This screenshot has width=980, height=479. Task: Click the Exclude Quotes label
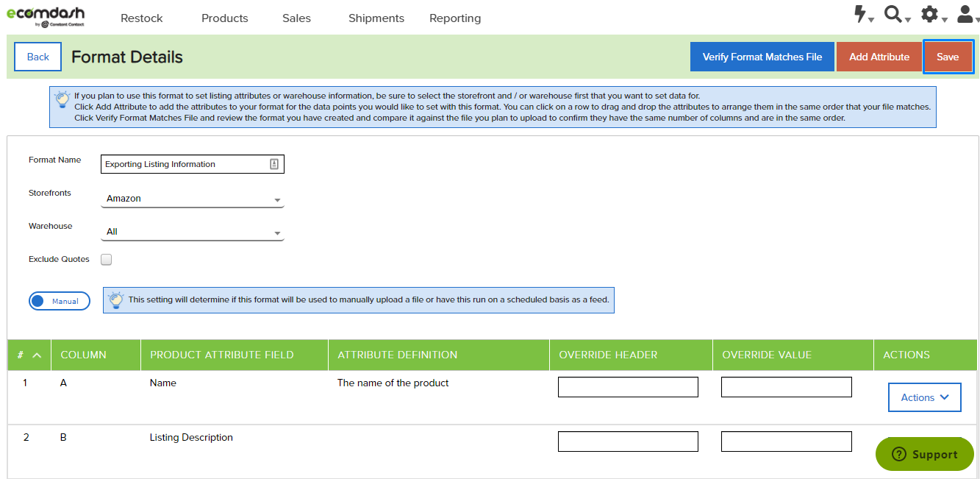pyautogui.click(x=59, y=259)
